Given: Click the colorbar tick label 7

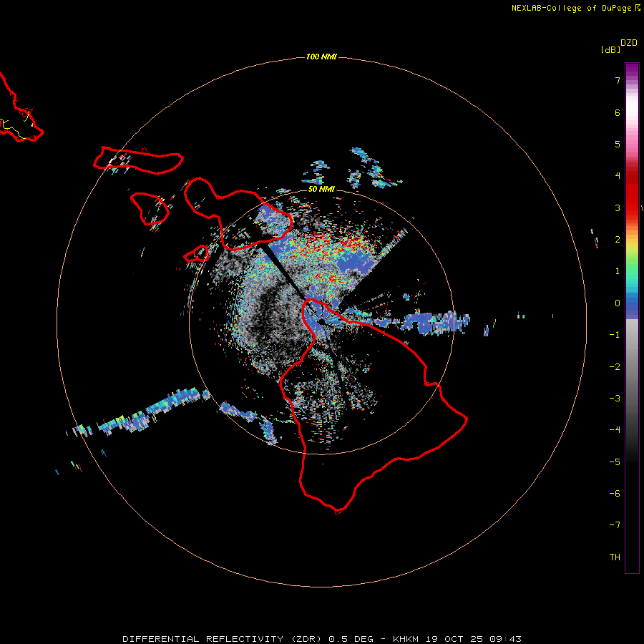Looking at the screenshot, I should pyautogui.click(x=618, y=80).
